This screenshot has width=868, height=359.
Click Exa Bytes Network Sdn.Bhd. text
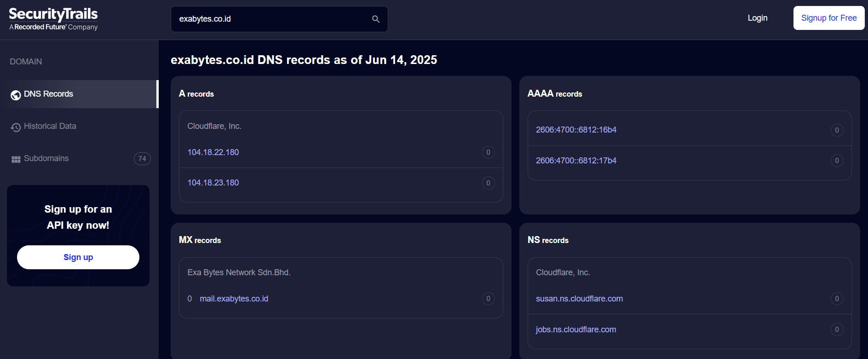239,272
